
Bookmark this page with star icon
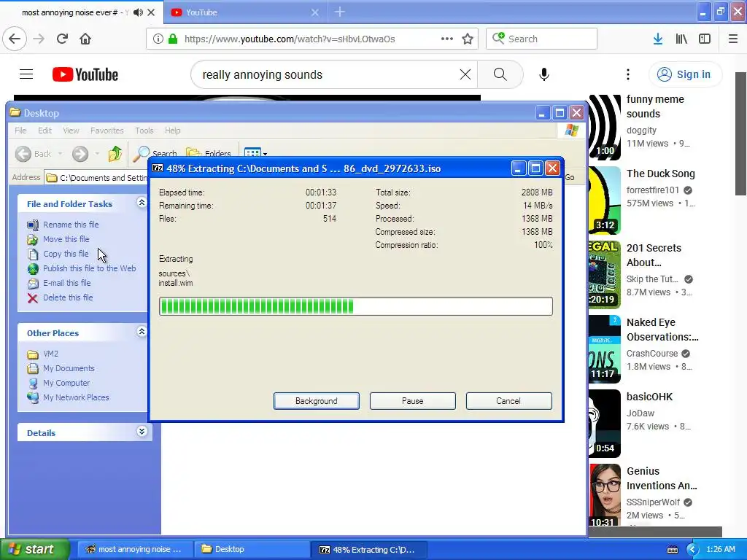[x=468, y=39]
